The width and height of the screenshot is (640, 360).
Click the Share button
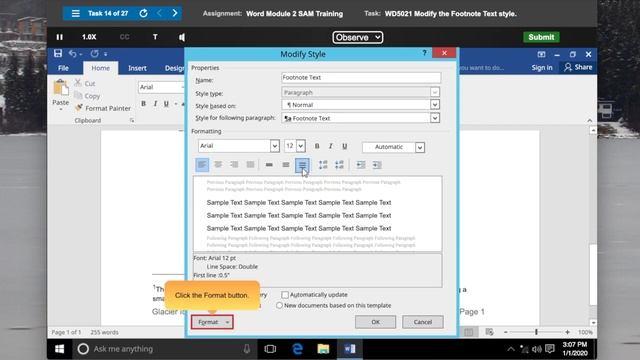tap(578, 67)
